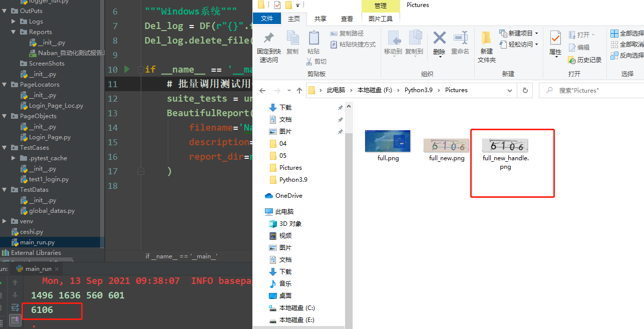Viewport: 644px width, 329px height.
Task: Open the 轻松访问 dropdown
Action: tap(536, 45)
